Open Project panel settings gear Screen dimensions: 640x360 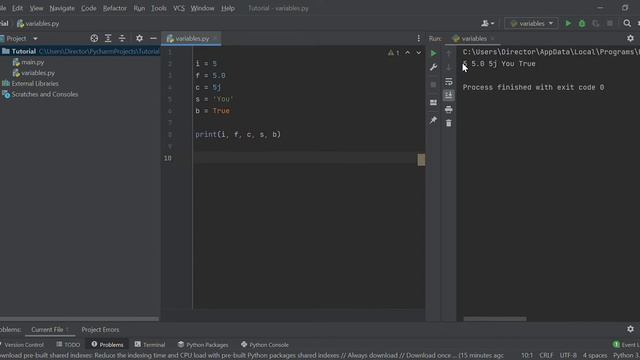click(x=139, y=38)
